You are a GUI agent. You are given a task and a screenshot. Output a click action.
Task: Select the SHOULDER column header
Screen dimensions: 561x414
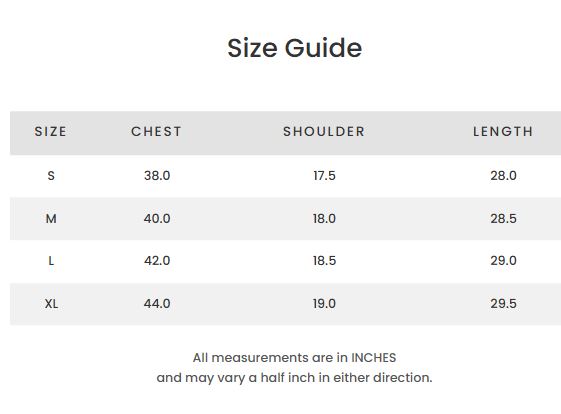[x=324, y=132]
